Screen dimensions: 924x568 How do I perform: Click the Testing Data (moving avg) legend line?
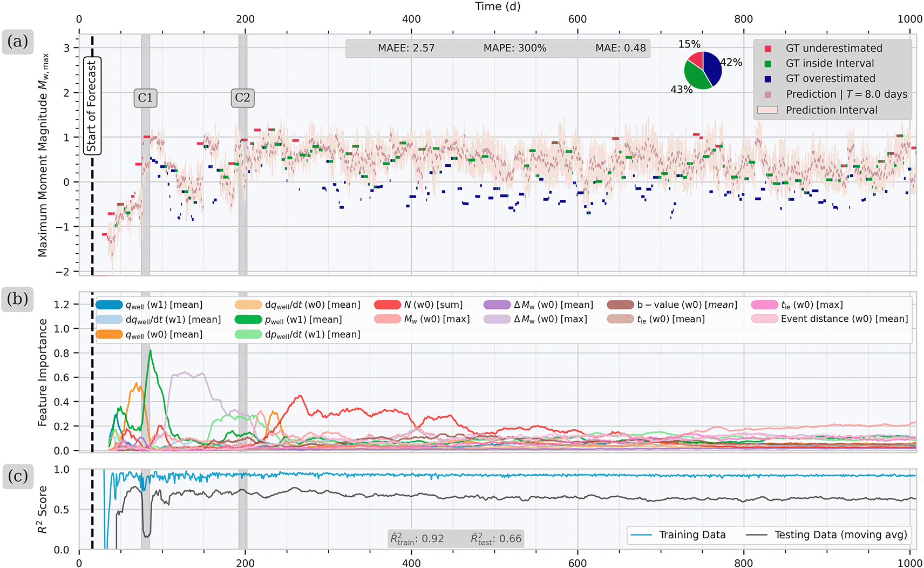coord(757,535)
